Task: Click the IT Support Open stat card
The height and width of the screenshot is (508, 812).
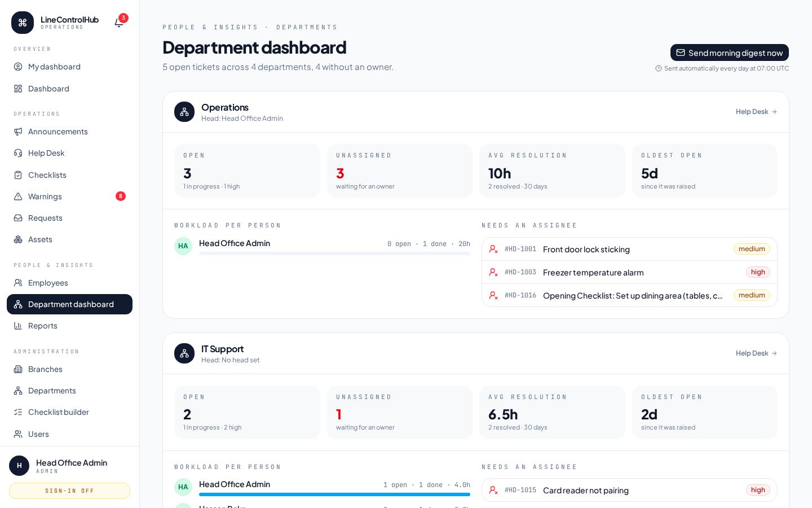Action: pyautogui.click(x=247, y=412)
